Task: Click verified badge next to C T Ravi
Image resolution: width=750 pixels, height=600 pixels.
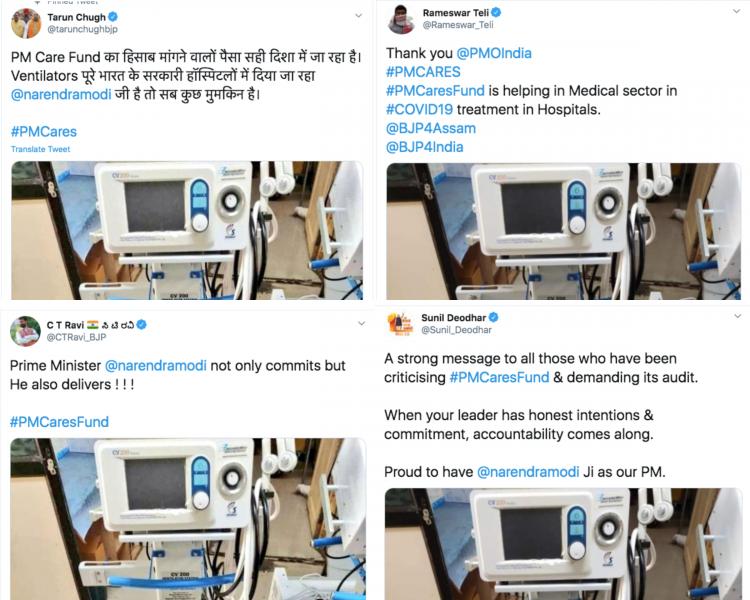Action: tap(142, 324)
